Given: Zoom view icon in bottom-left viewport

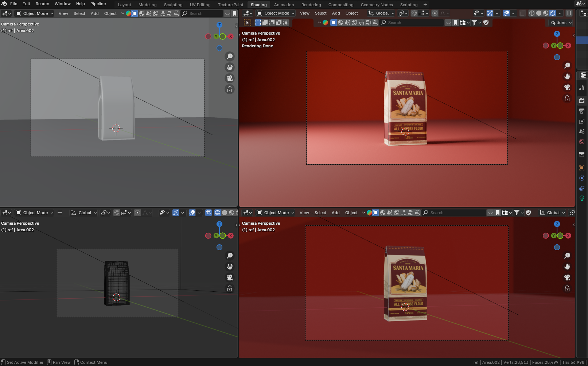Looking at the screenshot, I should [230, 256].
